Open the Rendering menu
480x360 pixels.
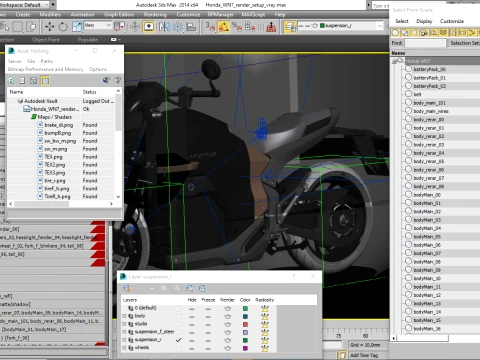tap(155, 15)
